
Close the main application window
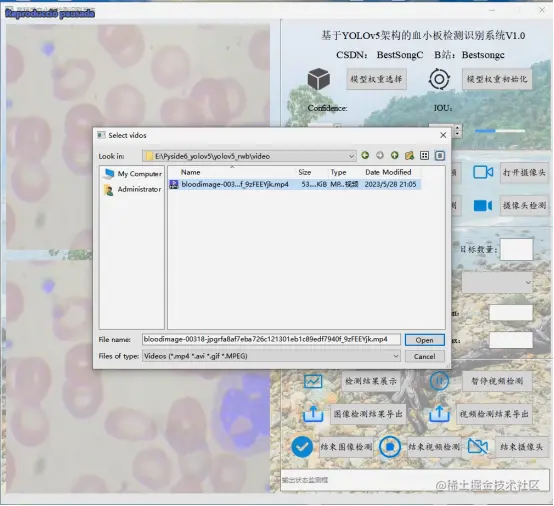pyautogui.click(x=541, y=10)
